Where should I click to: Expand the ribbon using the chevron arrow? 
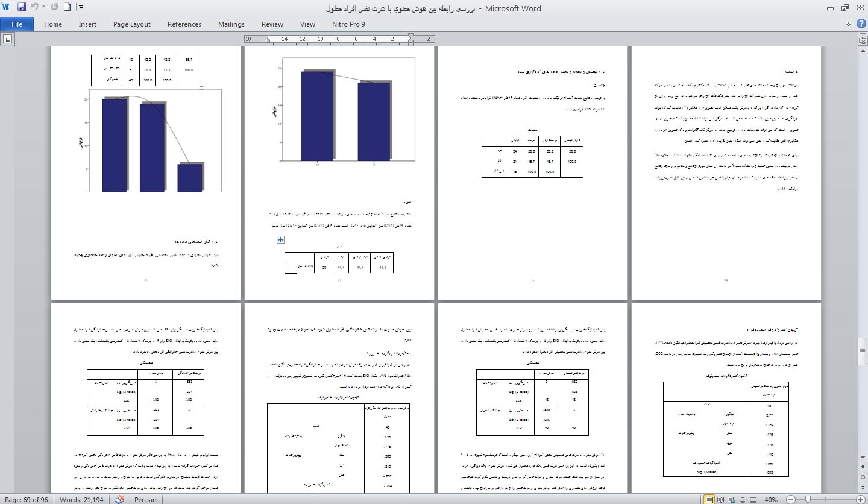[849, 24]
